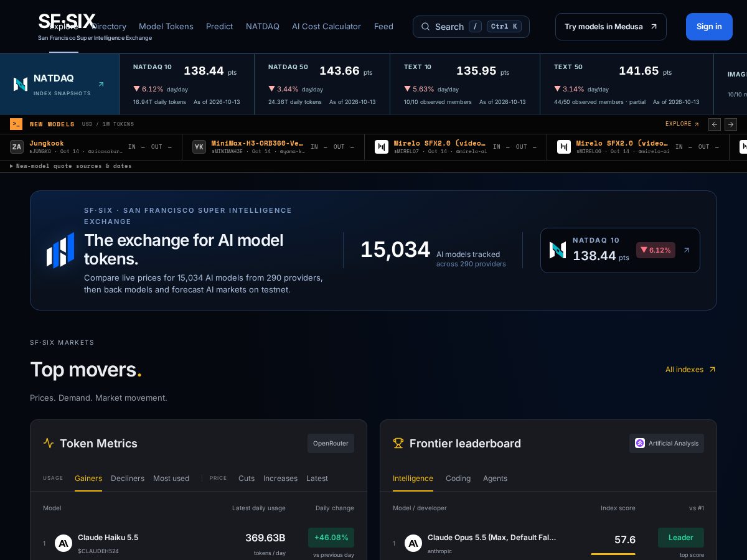Click previous arrow in new models ticker

point(715,124)
